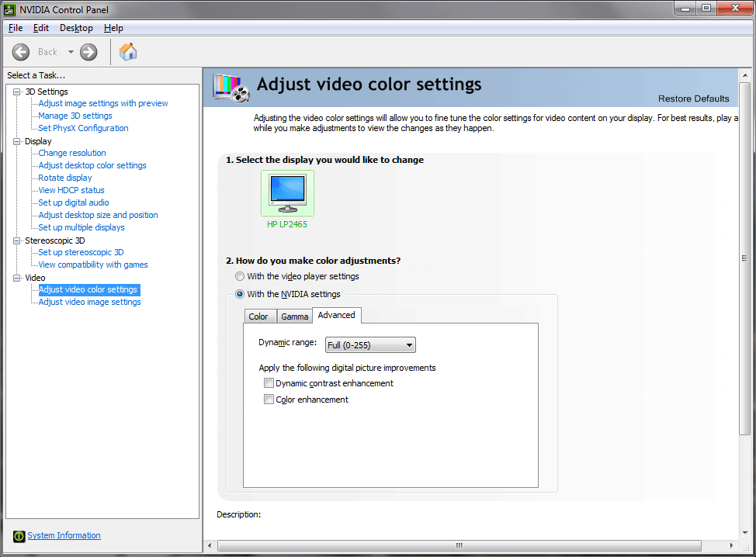Open Set up digital audio
This screenshot has height=557, width=756.
click(x=74, y=202)
